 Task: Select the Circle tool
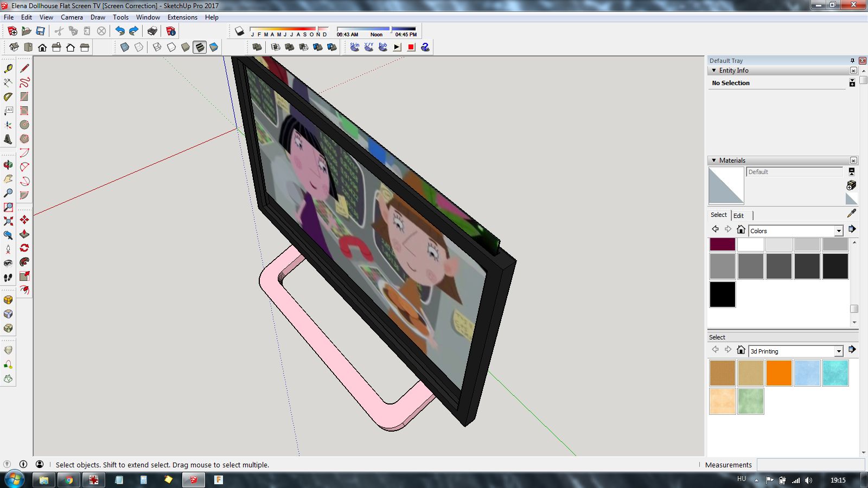[24, 125]
